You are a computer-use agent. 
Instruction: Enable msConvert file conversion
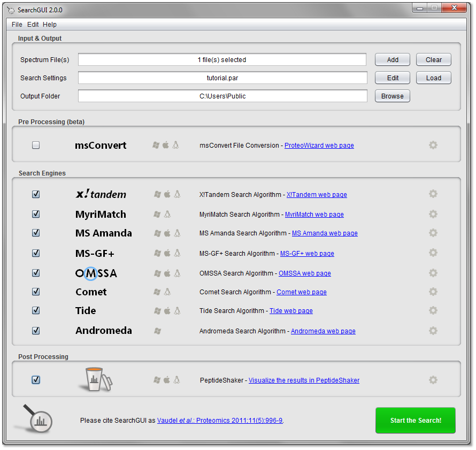coord(36,144)
